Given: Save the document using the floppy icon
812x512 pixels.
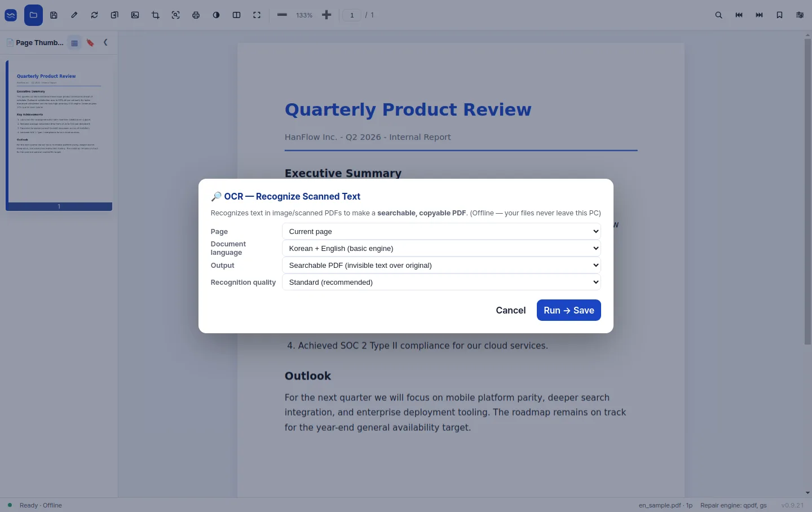Looking at the screenshot, I should [x=54, y=15].
